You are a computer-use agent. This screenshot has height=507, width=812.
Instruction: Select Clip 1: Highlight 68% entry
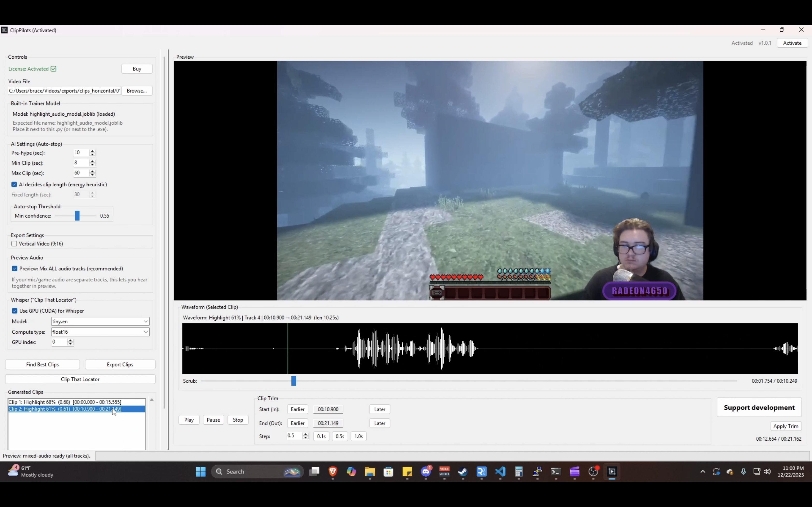[65, 402]
